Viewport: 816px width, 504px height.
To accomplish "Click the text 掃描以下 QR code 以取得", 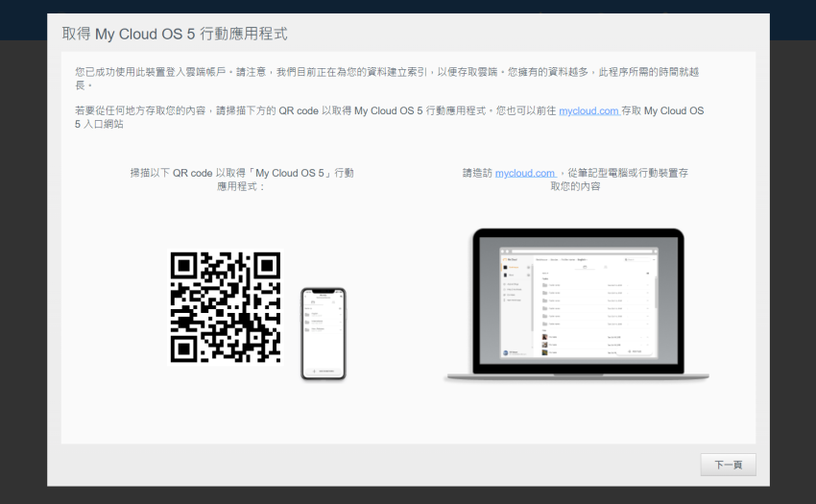I will click(x=187, y=173).
